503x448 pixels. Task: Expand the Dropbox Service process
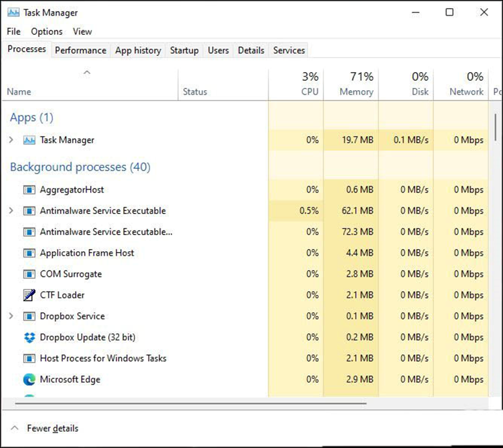click(x=11, y=316)
